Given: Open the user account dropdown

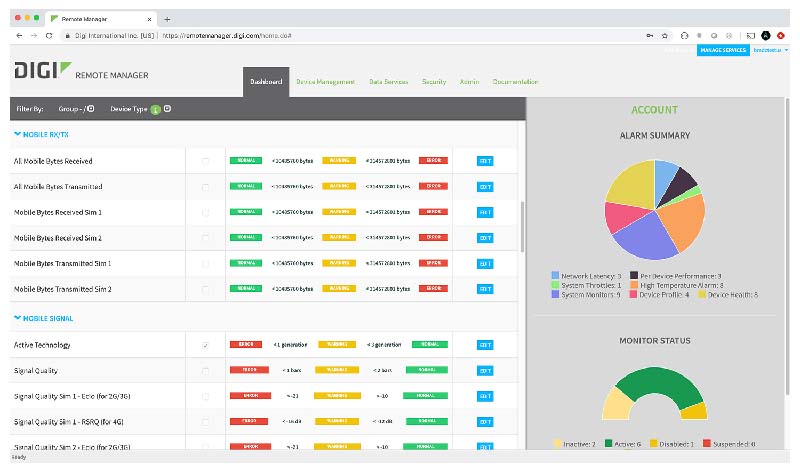Looking at the screenshot, I should click(770, 49).
